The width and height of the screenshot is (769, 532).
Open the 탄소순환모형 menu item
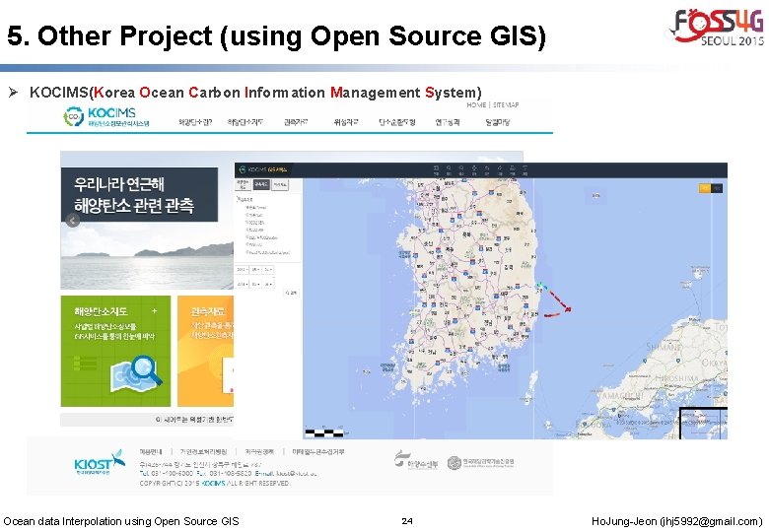point(397,122)
